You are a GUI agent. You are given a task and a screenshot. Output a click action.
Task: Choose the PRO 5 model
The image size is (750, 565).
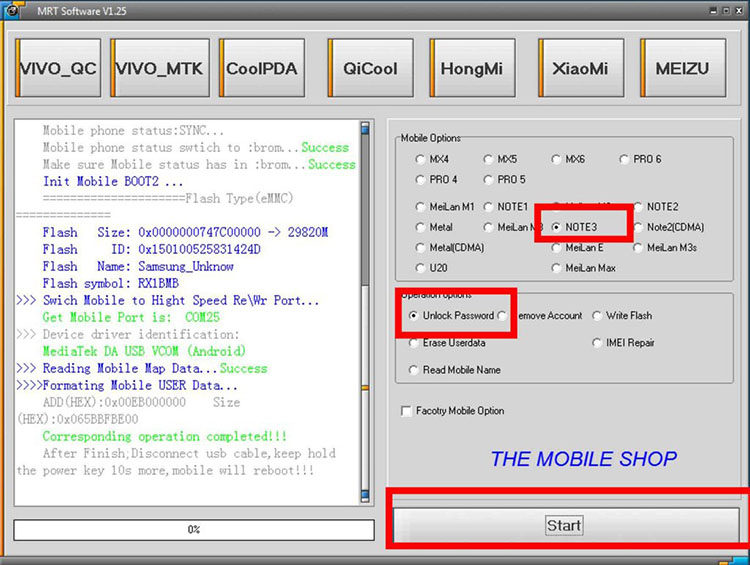(504, 179)
